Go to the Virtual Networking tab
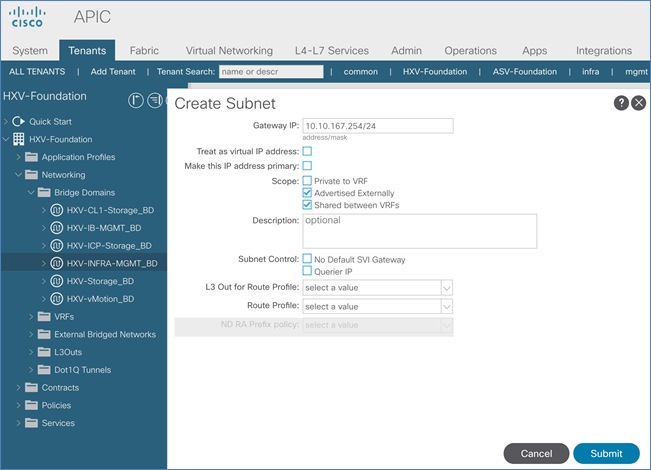Image resolution: width=651 pixels, height=470 pixels. [229, 51]
